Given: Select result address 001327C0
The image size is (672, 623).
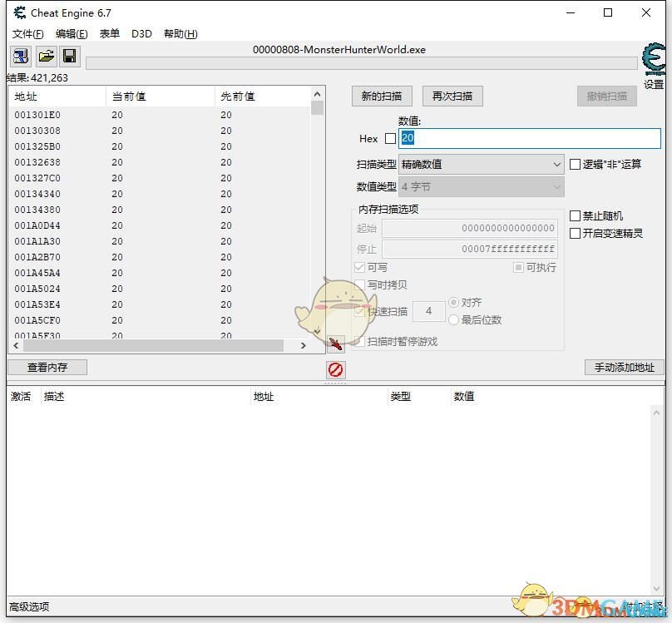Looking at the screenshot, I should (x=37, y=178).
